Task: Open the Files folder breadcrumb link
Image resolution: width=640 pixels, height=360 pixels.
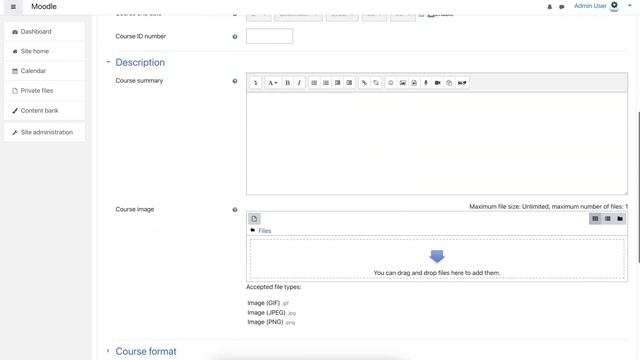Action: click(264, 231)
